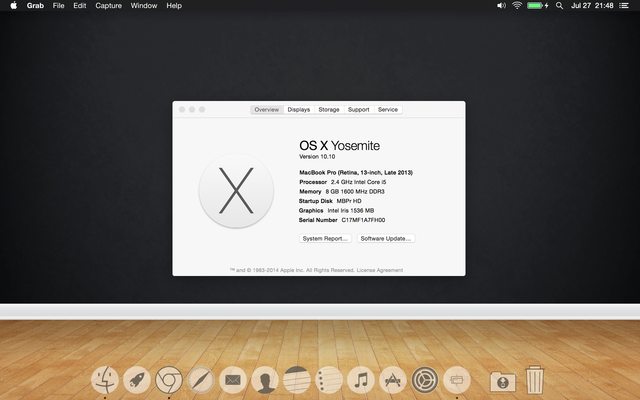Open the Window menu
This screenshot has height=400, width=640.
coord(144,5)
